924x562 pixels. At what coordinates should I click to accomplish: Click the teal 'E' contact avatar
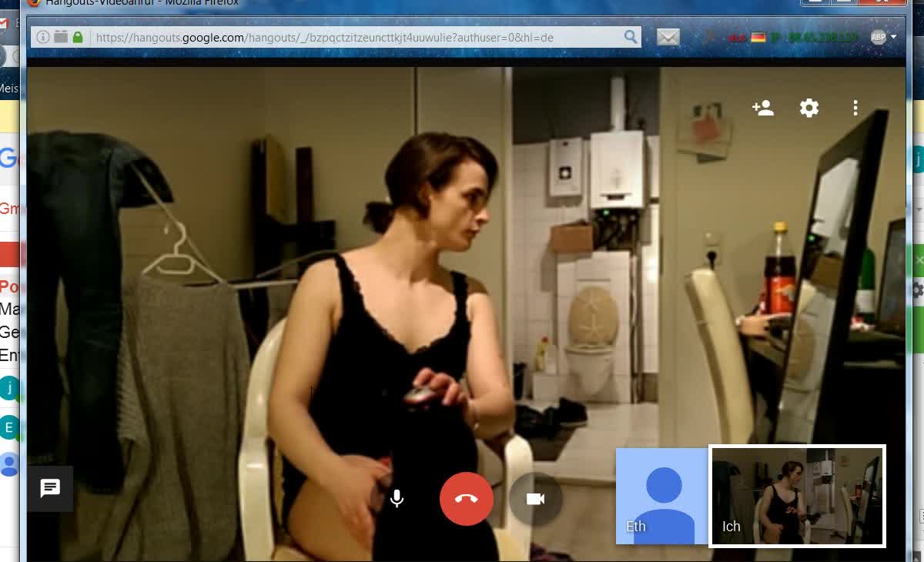[x=9, y=427]
